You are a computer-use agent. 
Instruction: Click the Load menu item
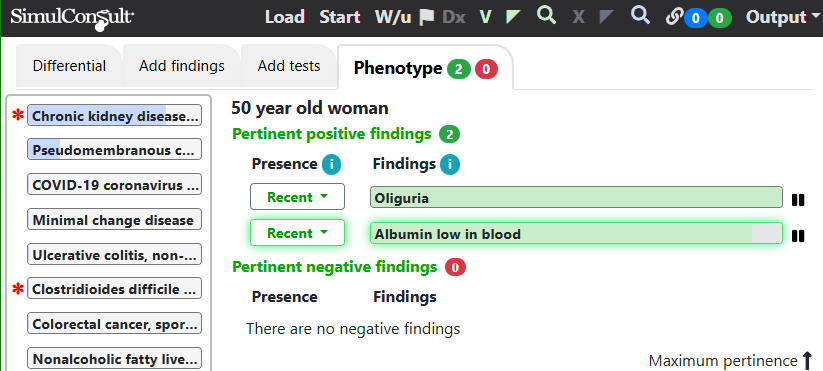tap(284, 17)
